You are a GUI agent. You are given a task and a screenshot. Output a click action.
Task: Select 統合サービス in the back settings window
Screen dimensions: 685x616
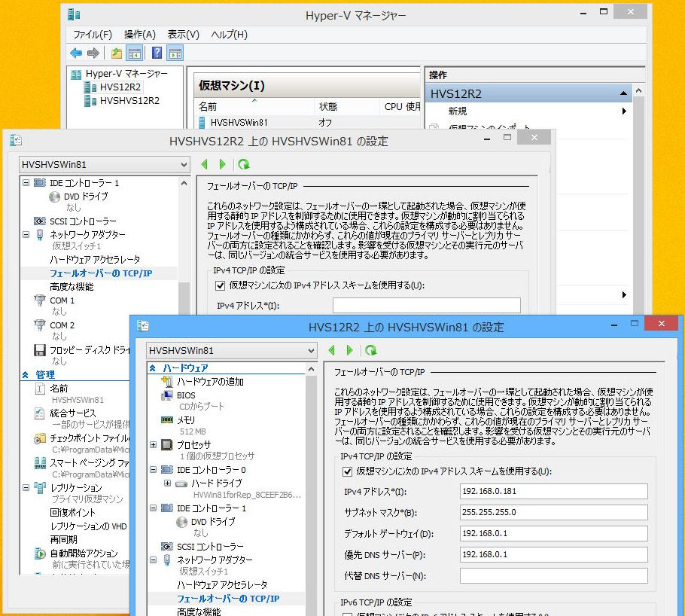click(72, 413)
